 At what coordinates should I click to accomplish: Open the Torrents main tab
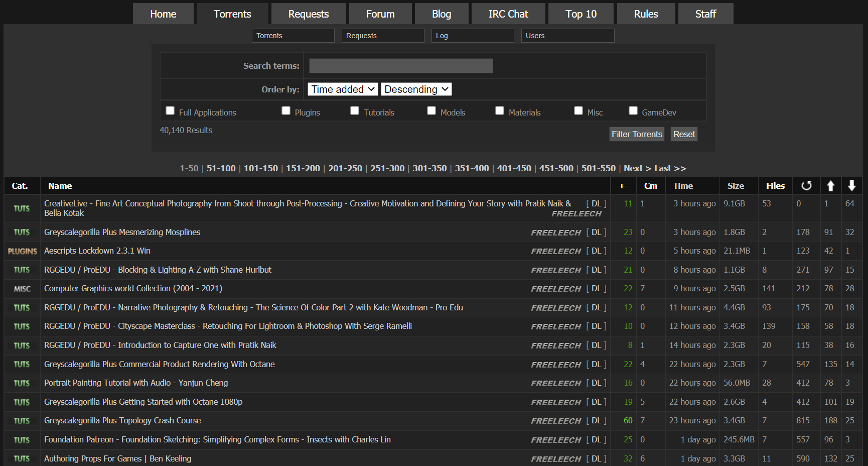(x=232, y=14)
